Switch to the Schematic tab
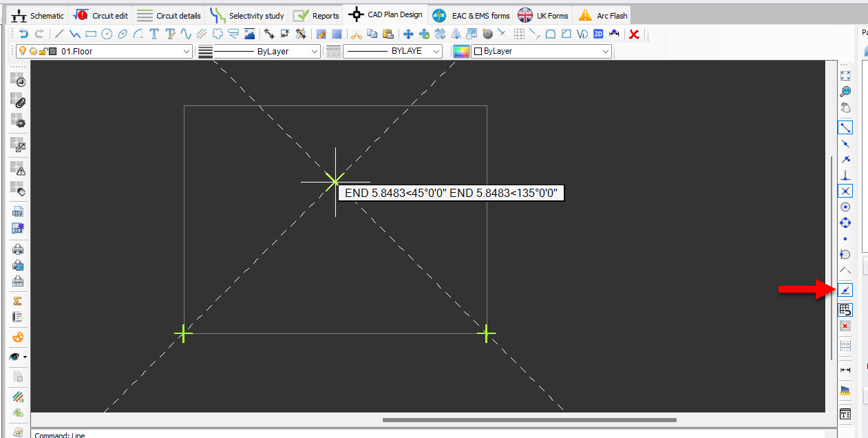Viewport: 868px width, 438px height. (38, 15)
